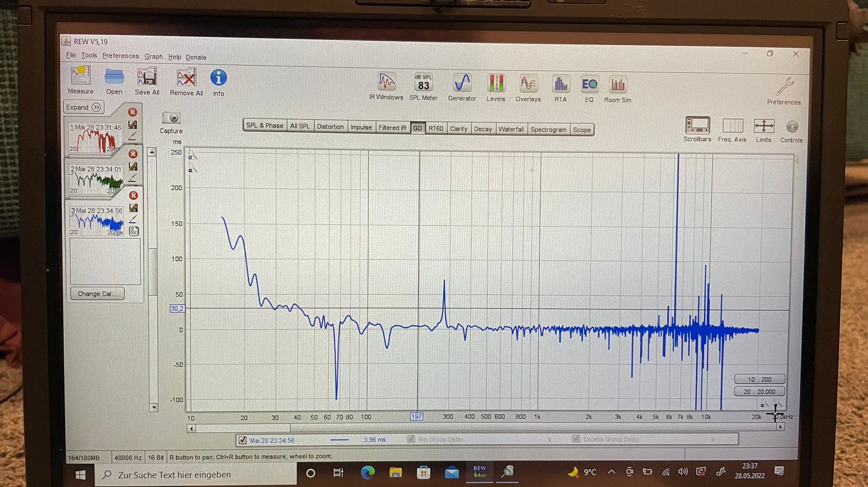Open the Room Sim tool
Viewport: 868px width, 487px height.
(x=618, y=85)
